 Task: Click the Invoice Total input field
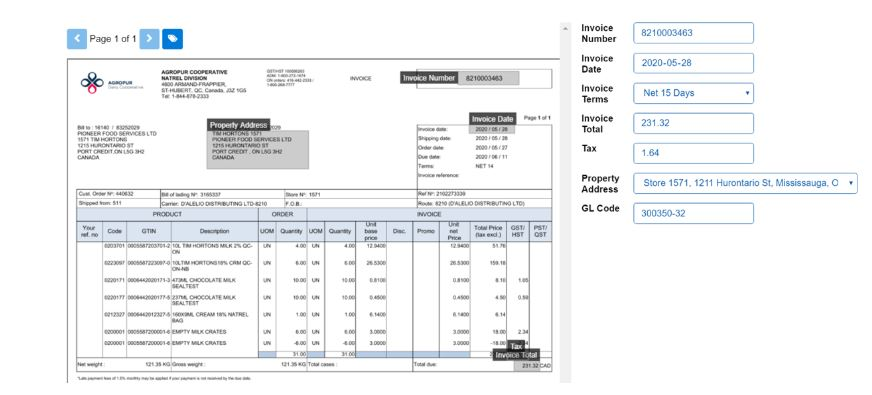693,123
